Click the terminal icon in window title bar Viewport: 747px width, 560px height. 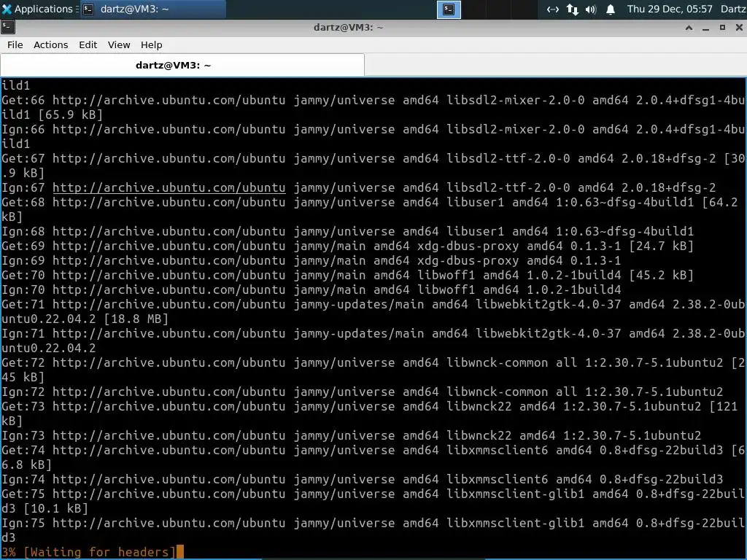point(7,28)
